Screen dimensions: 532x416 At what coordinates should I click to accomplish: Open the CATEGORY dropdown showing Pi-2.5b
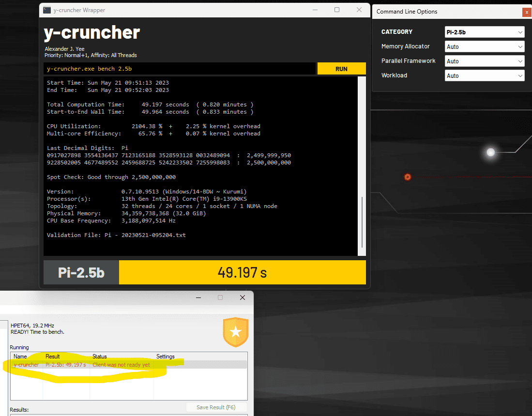point(484,32)
